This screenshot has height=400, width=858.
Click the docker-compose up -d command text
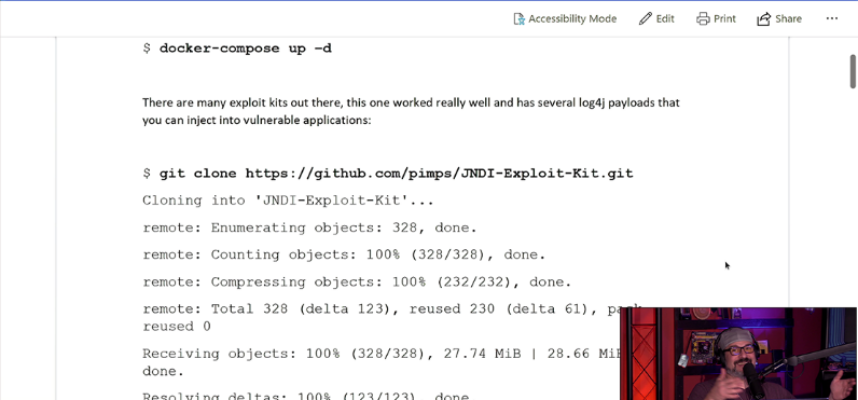click(245, 48)
